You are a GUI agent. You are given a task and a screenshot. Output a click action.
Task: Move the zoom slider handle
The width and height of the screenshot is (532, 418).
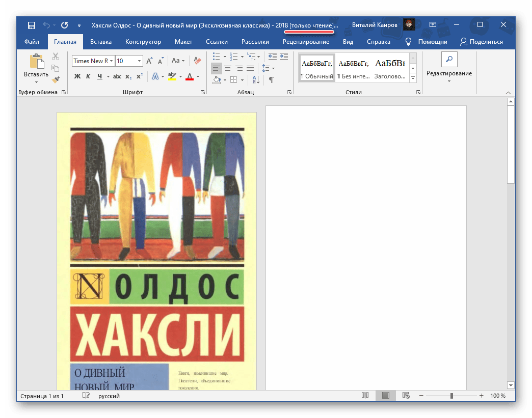click(x=451, y=396)
